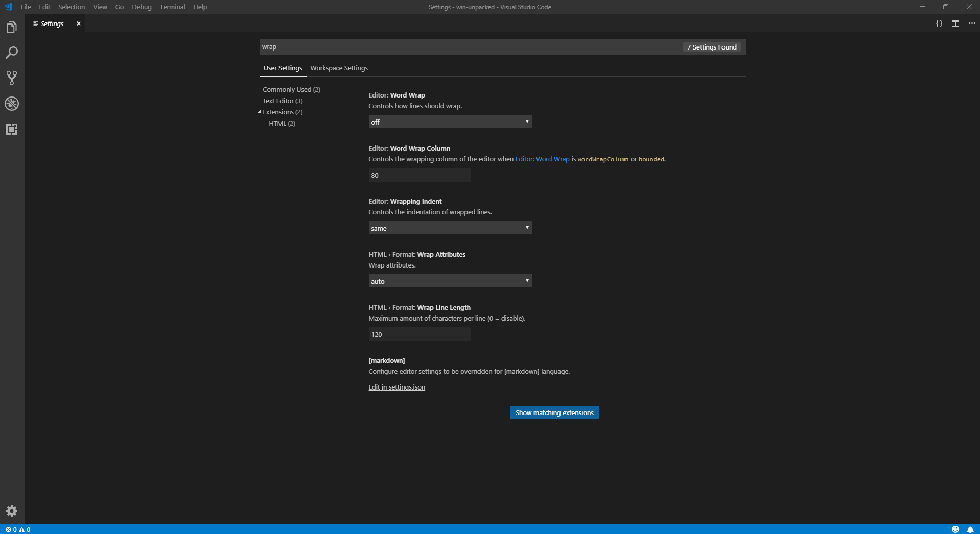Click the Word Wrap Column field showing 80
The image size is (980, 534).
coord(419,175)
